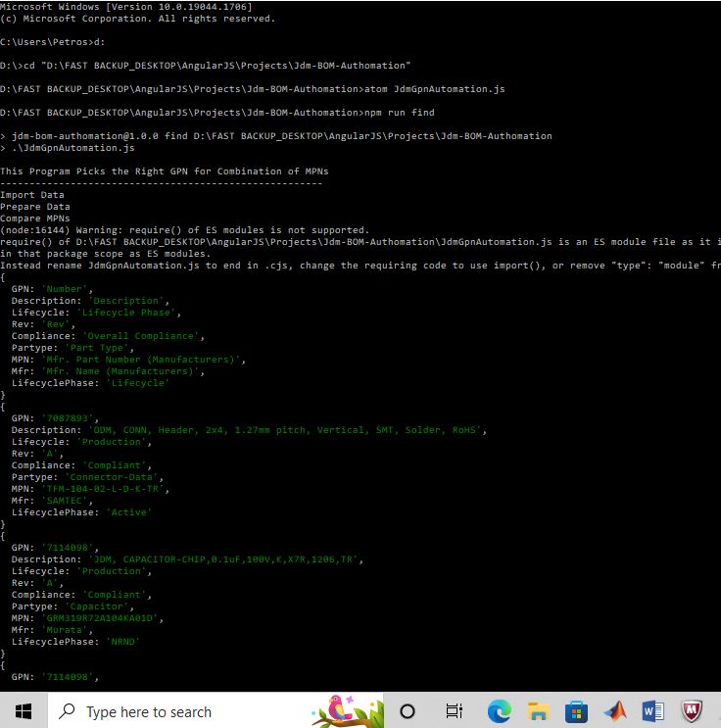Click the Mfr: 'Mfr. Name (Manufacturers)' line
721x728 pixels.
108,371
